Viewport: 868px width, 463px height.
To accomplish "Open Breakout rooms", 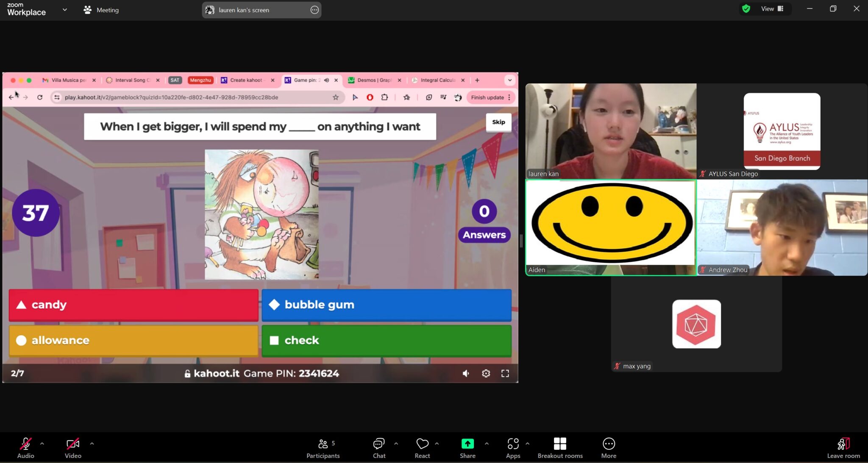I will click(560, 448).
